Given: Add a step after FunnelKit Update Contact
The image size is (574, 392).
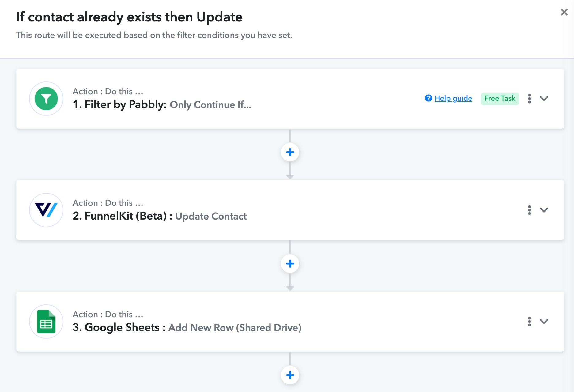Looking at the screenshot, I should (290, 264).
